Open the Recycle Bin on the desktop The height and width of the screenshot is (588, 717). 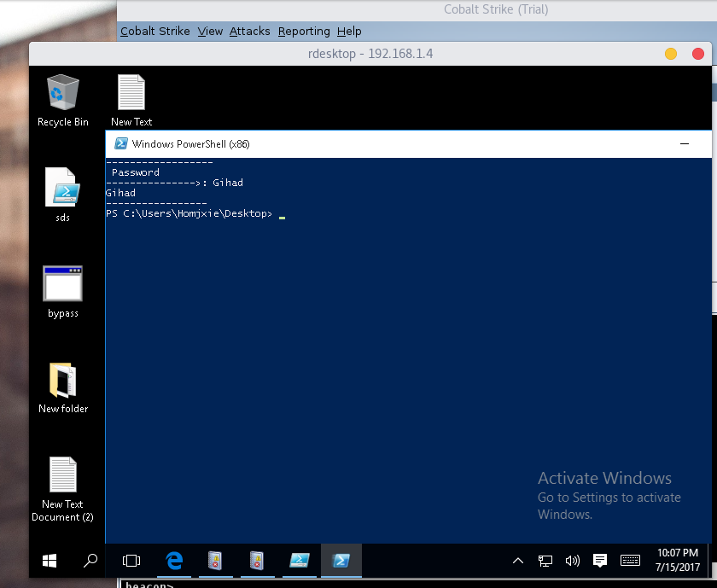tap(62, 90)
